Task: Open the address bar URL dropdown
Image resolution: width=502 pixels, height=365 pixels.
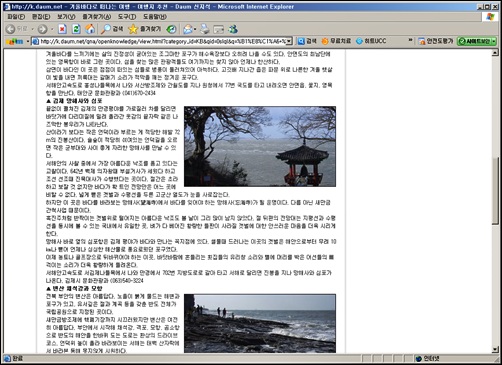Action: coord(289,41)
